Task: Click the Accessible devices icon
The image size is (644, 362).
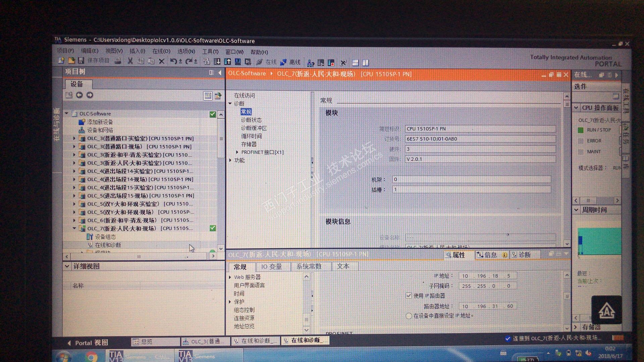Action: (311, 63)
